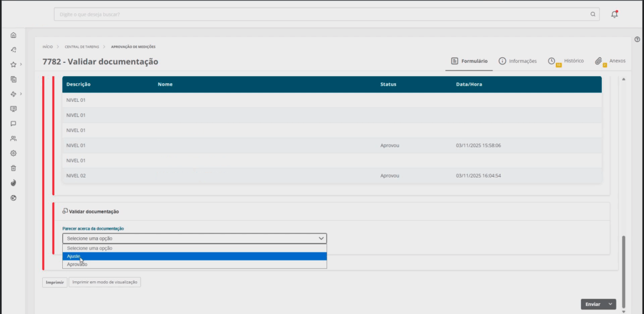
Task: Click the Imprimir button
Action: click(x=55, y=283)
